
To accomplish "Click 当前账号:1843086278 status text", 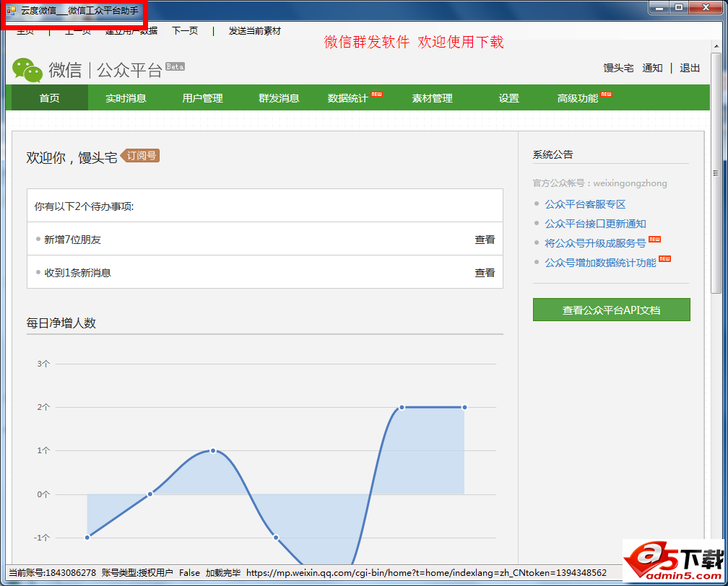I will [53, 572].
